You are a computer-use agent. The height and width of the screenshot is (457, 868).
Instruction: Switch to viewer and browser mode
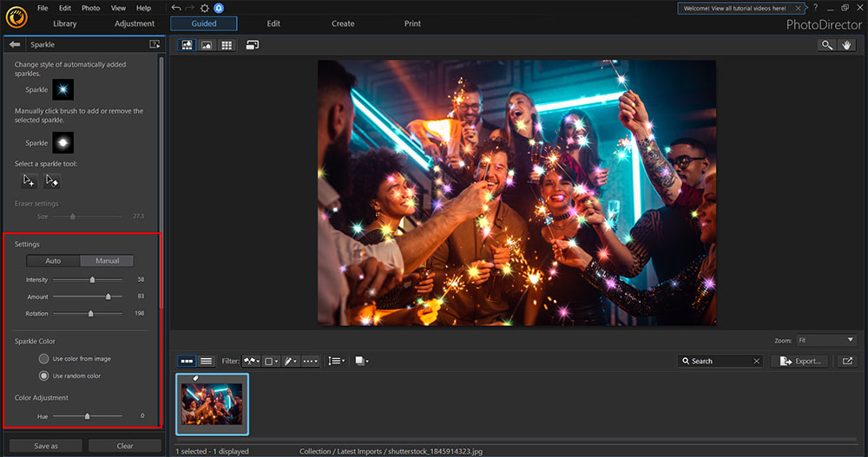[x=187, y=45]
